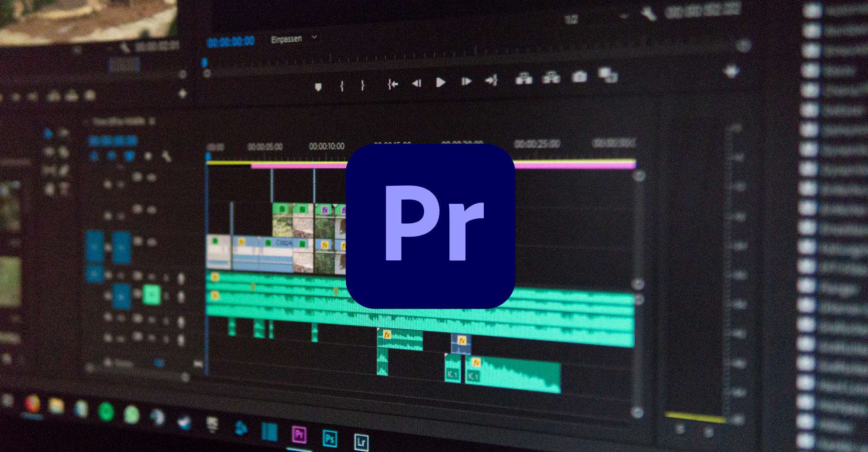Toggle the blue A1 source patch button

(94, 273)
